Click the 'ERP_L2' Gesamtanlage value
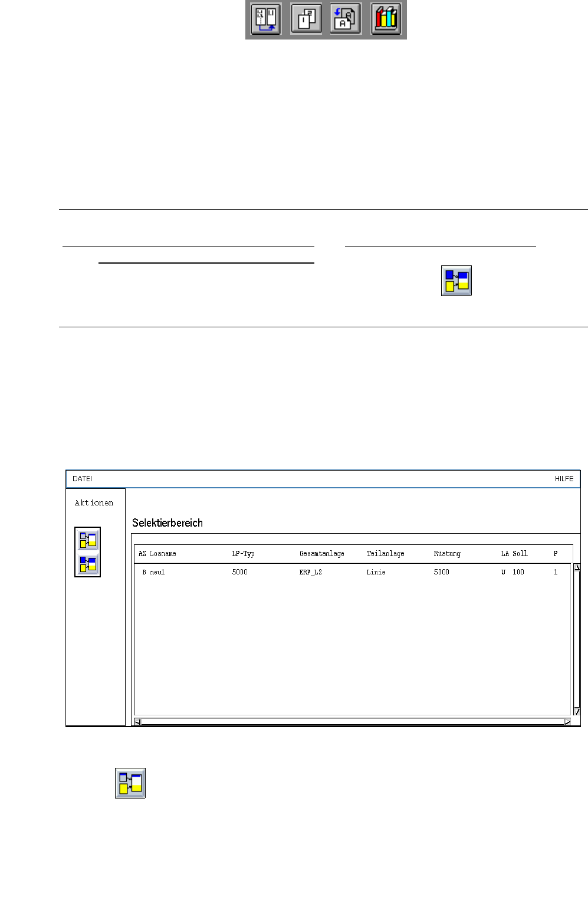The width and height of the screenshot is (588, 920). [311, 572]
